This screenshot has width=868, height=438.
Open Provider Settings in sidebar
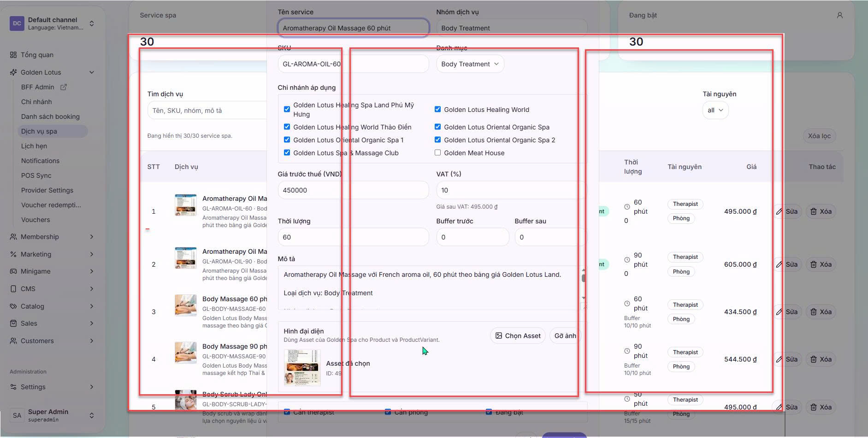[47, 190]
